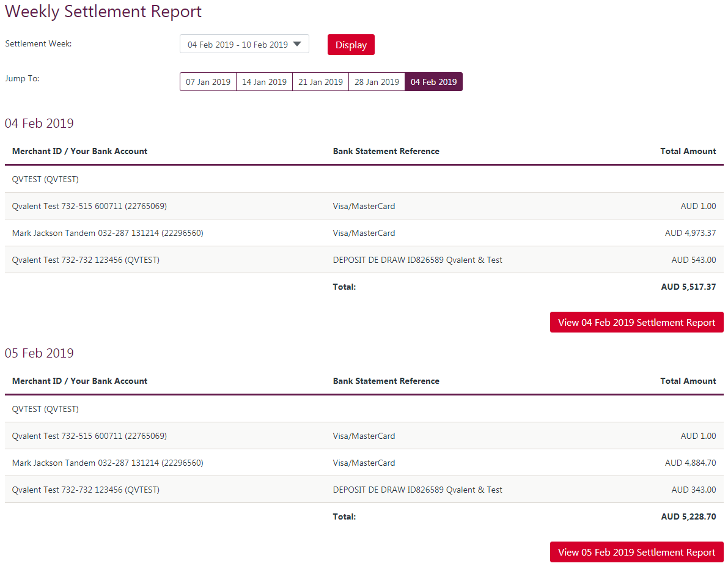Click the QVTEST merchant row under 05 Feb 2019
This screenshot has height=566, width=728.
[45, 409]
